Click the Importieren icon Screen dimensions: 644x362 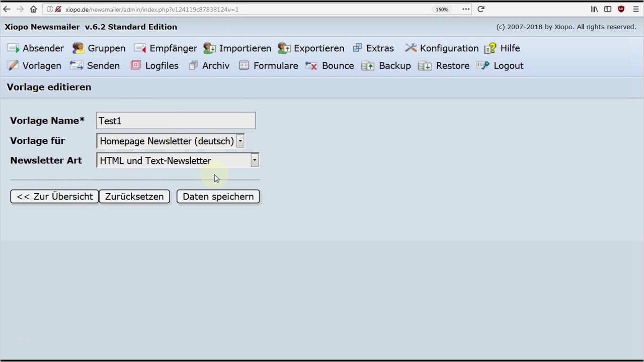click(x=210, y=48)
